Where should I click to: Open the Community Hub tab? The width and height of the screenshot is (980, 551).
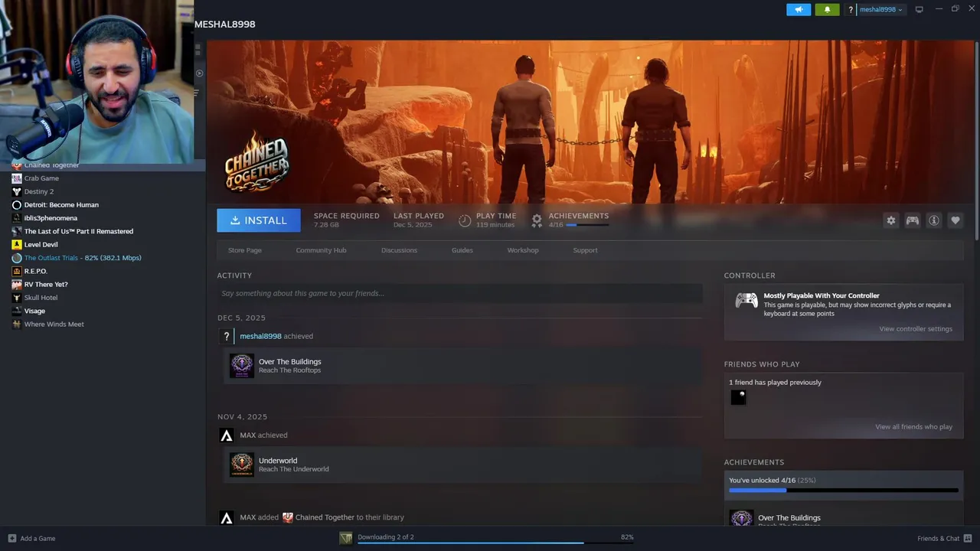[x=321, y=250]
